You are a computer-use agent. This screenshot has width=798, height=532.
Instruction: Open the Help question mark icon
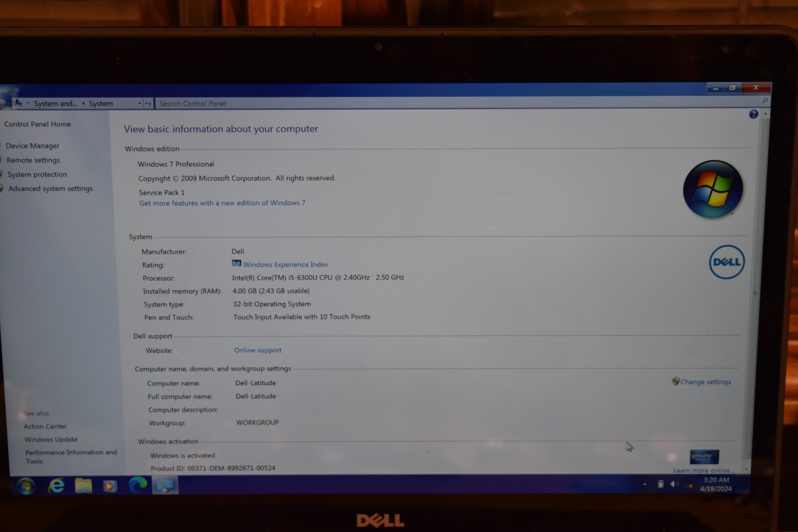pyautogui.click(x=753, y=114)
